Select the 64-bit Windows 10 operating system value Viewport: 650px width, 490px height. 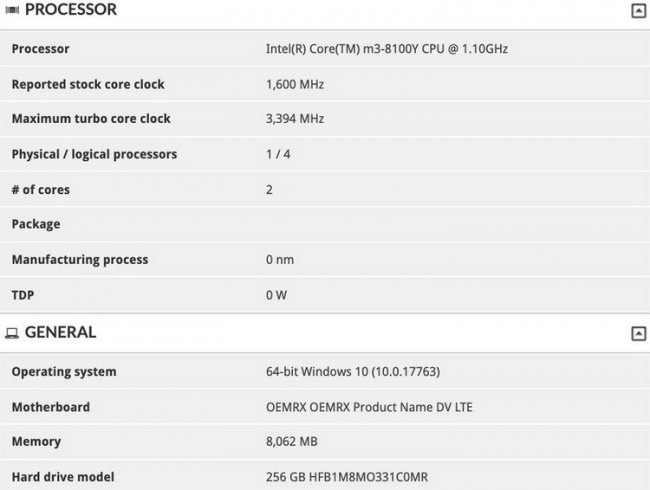[x=353, y=372]
